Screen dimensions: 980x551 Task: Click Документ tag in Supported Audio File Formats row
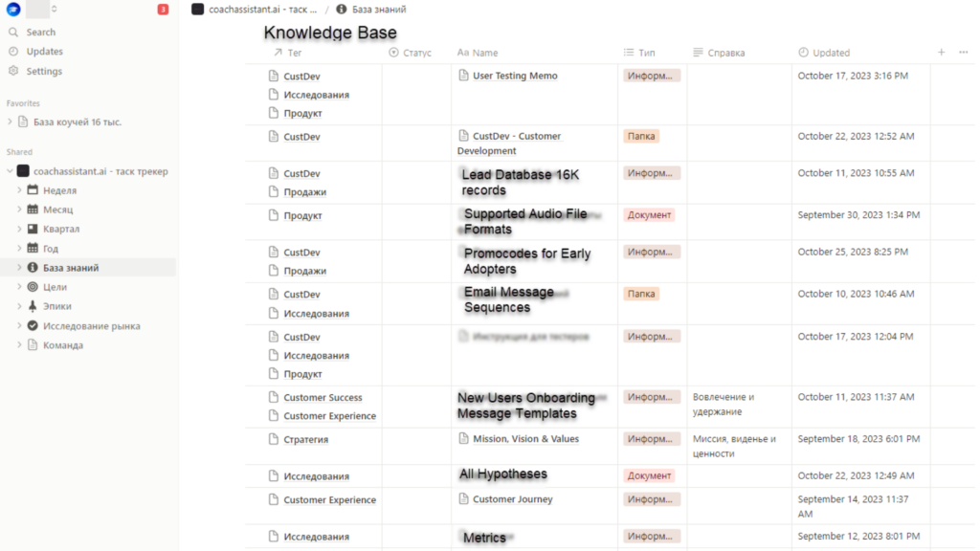[649, 215]
